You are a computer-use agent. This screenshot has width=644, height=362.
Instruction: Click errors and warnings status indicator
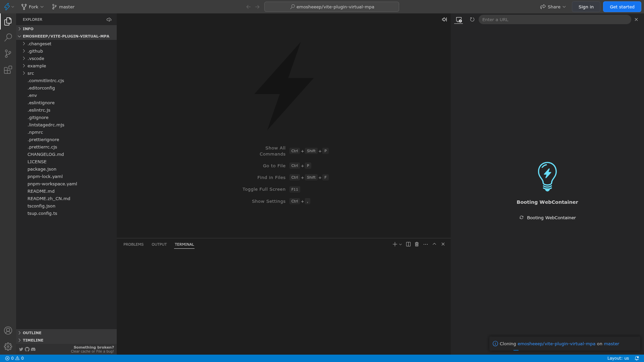click(14, 358)
